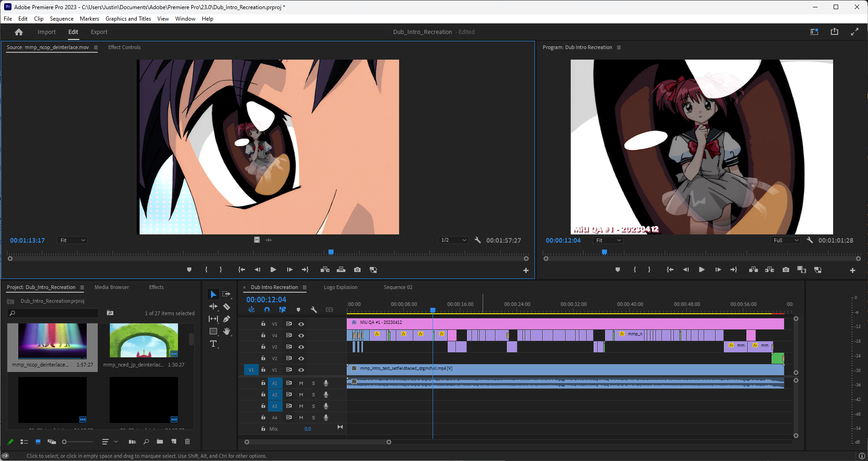Play the Program monitor sequence
868x461 pixels.
(x=701, y=270)
